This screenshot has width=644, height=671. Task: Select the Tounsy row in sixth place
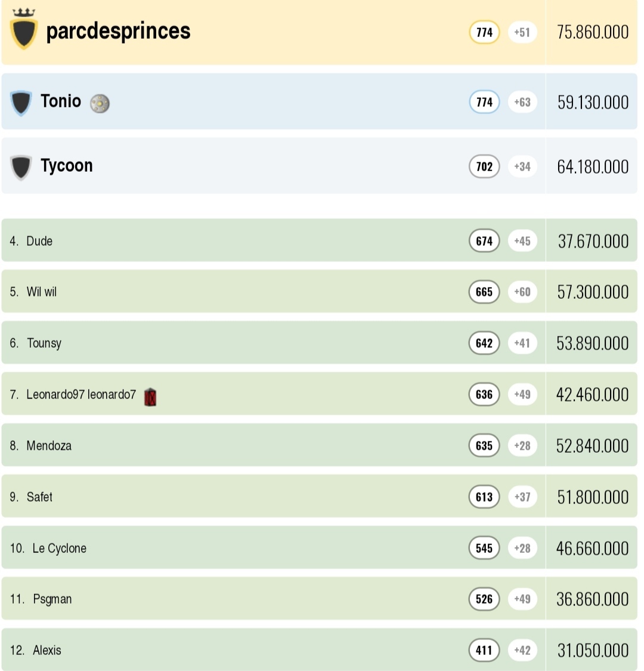point(44,344)
